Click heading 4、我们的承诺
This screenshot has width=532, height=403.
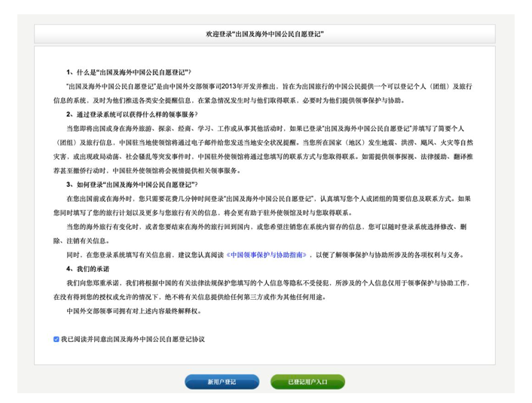point(89,269)
